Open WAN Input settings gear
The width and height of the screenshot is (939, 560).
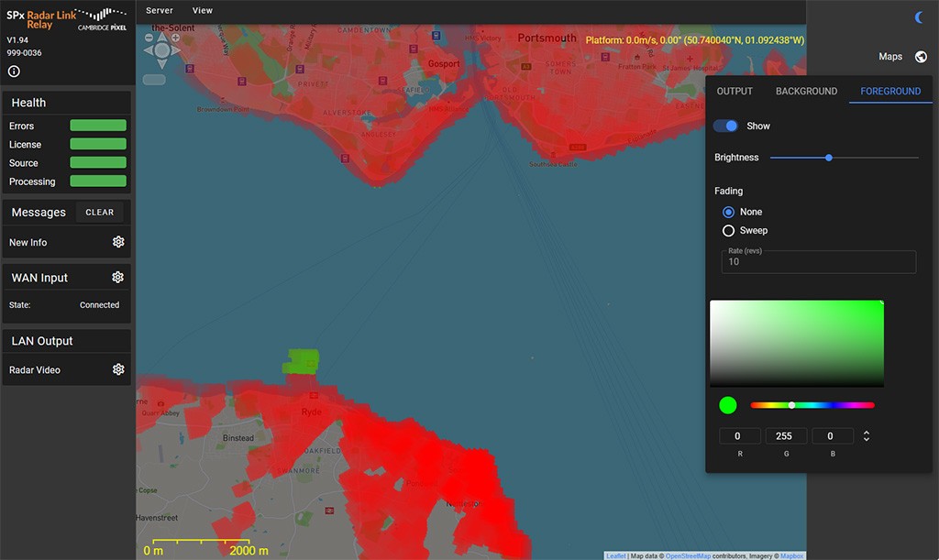(117, 277)
